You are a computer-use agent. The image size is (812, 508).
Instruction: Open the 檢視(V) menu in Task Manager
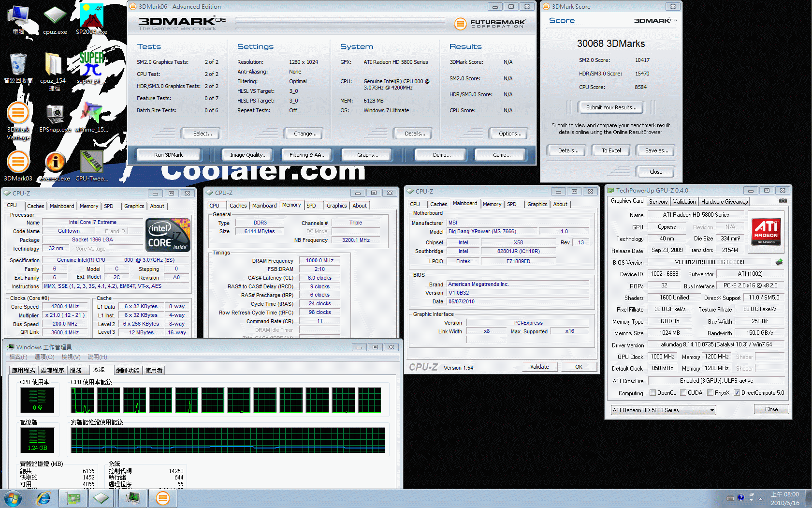point(71,357)
